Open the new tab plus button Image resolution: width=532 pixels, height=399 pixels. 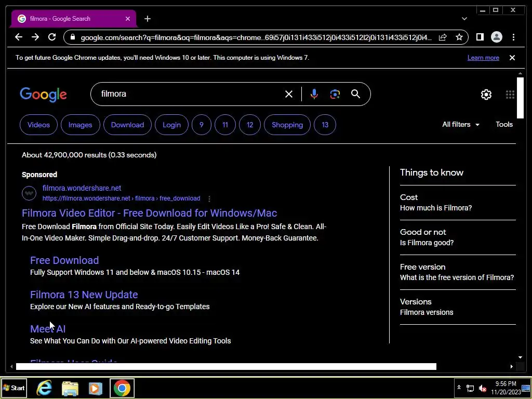click(147, 19)
